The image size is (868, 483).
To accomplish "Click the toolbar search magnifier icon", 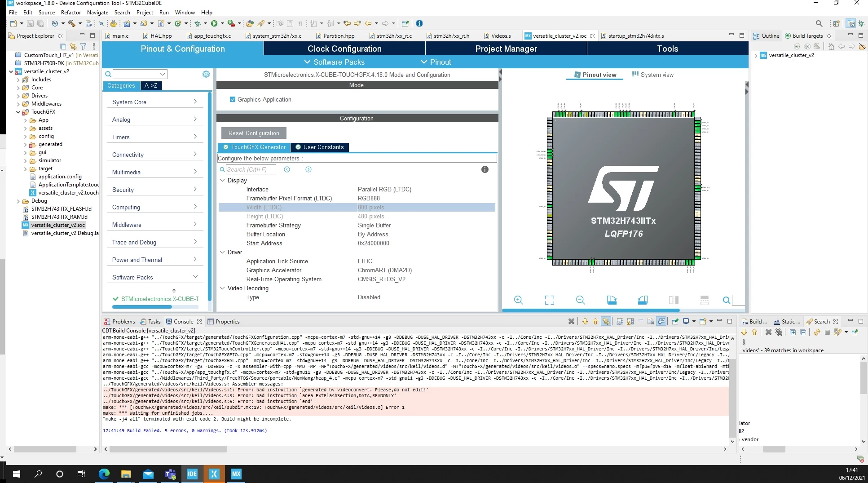I will click(819, 23).
